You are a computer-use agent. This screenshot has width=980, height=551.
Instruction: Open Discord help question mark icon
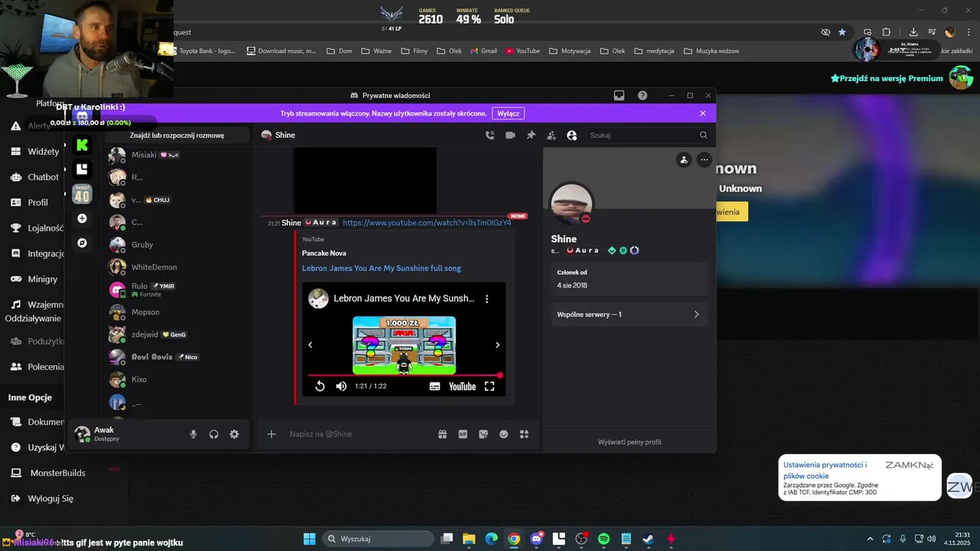pyautogui.click(x=642, y=96)
